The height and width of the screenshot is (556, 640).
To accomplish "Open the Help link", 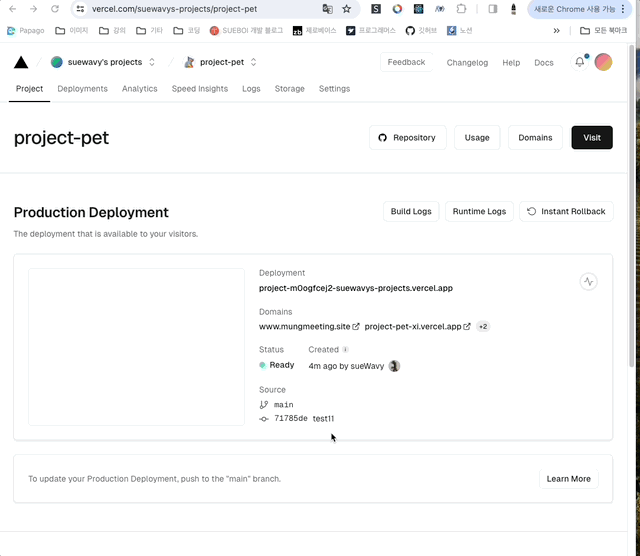I will [x=511, y=62].
